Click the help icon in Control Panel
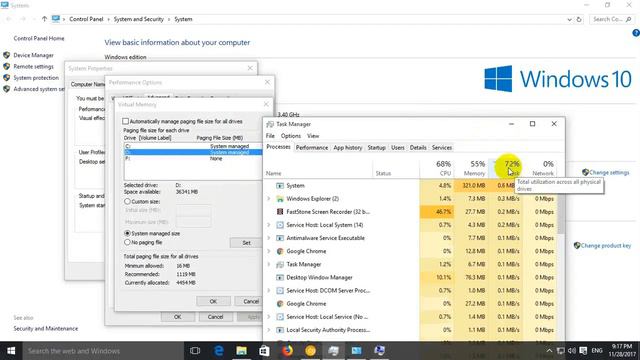 pos(636,33)
